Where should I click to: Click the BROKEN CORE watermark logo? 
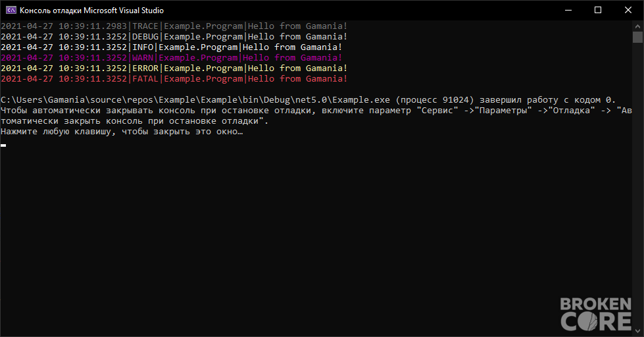click(x=595, y=314)
